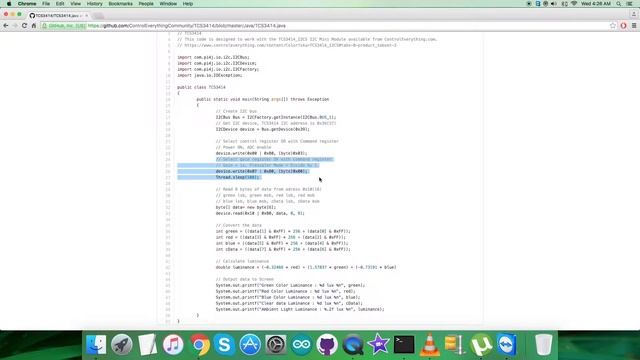Open Spotlight search in the menu bar
This screenshot has width=640, height=360.
coord(619,4)
